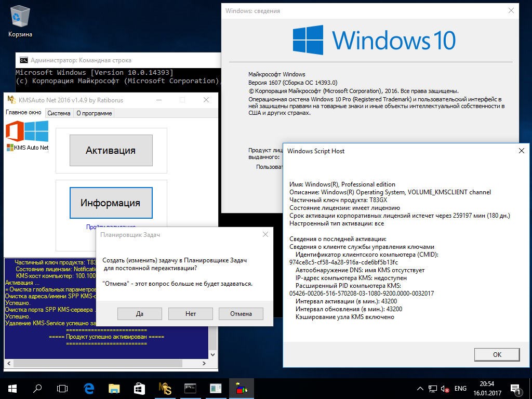Switch the ENG input language indicator
Image resolution: width=532 pixels, height=399 pixels.
coord(460,389)
